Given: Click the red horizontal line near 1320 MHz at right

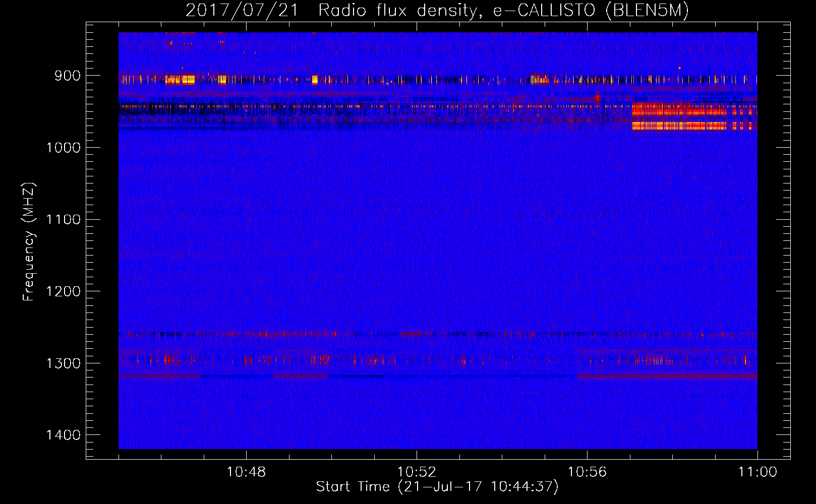Looking at the screenshot, I should [667, 376].
